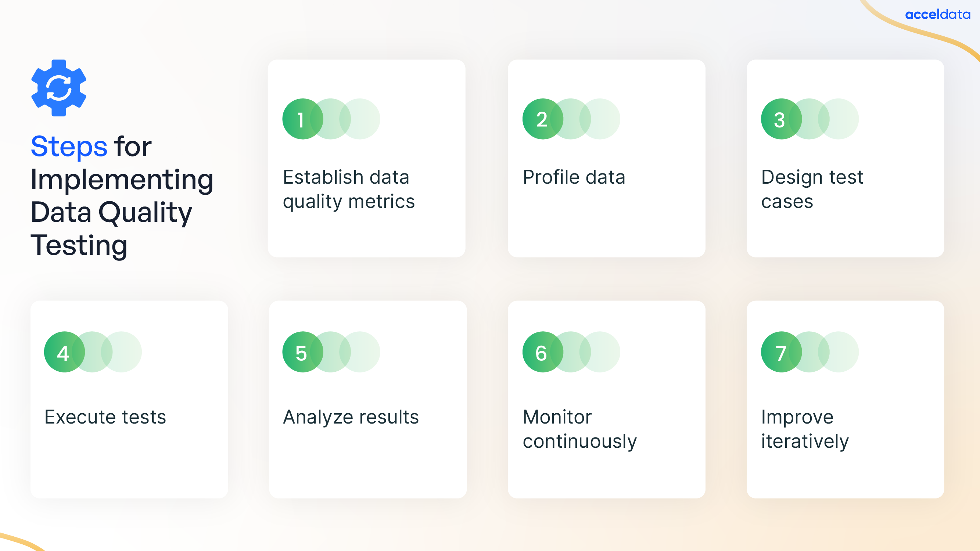Click the blue gear sync icon
980x551 pixels.
tap(58, 88)
